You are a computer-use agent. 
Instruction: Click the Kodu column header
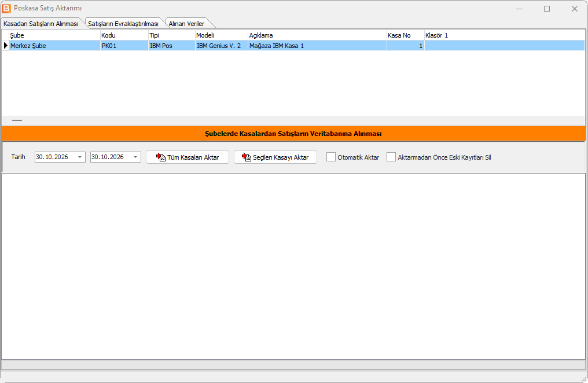pos(124,35)
